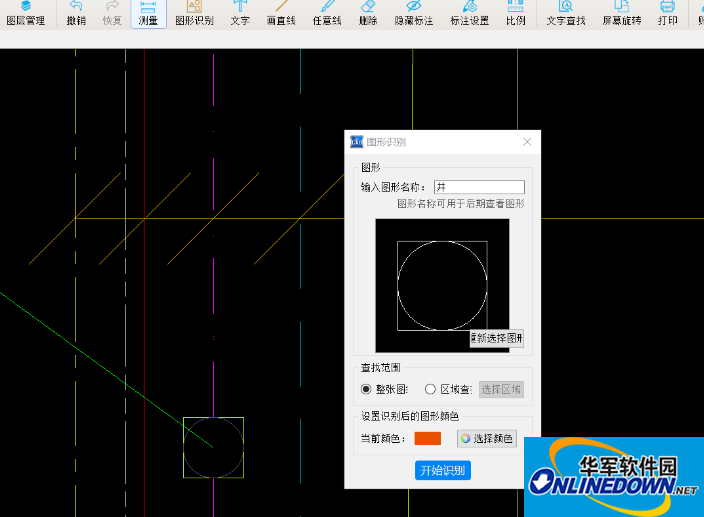Select the 整张图 whole drawing radio
The width and height of the screenshot is (704, 517).
click(366, 389)
